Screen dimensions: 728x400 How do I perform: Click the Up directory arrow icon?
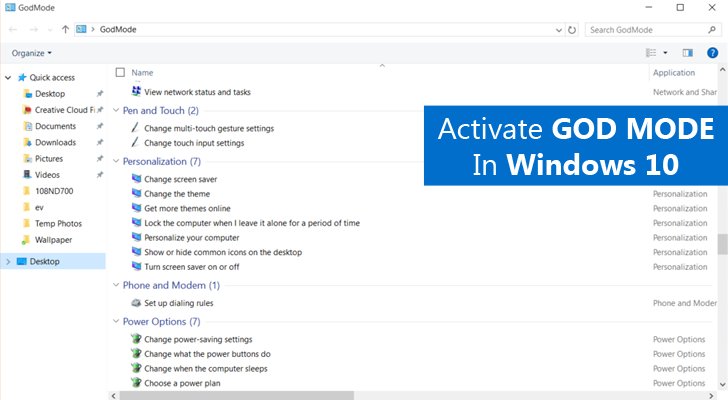pyautogui.click(x=65, y=30)
